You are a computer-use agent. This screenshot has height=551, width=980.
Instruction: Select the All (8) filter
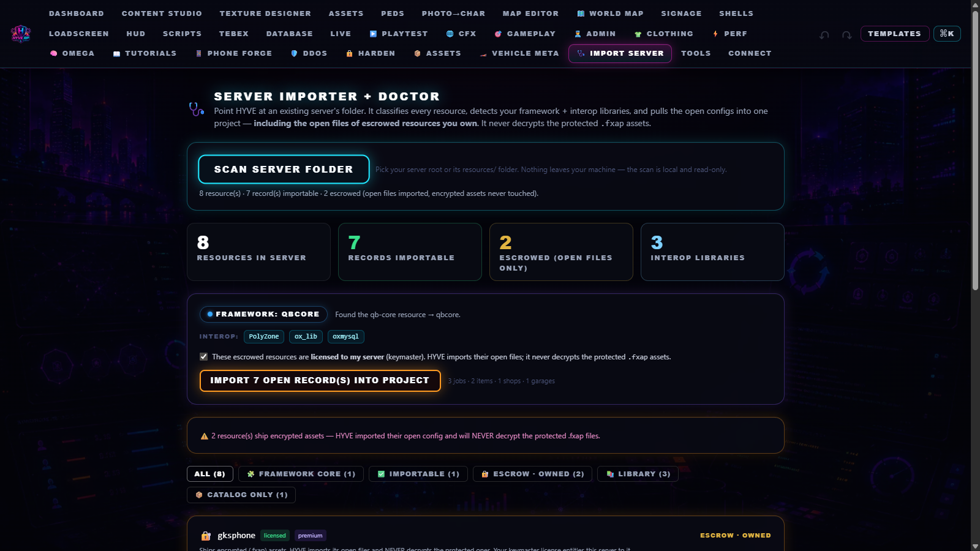tap(210, 474)
